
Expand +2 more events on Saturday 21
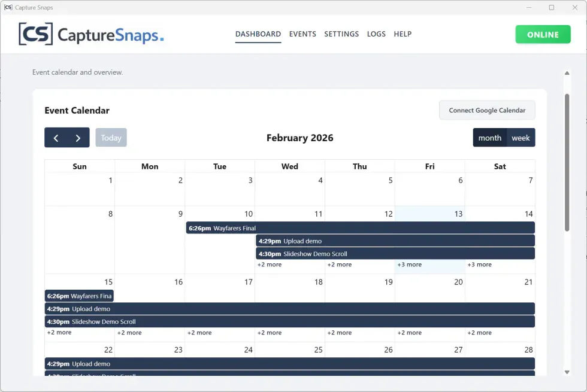click(480, 333)
